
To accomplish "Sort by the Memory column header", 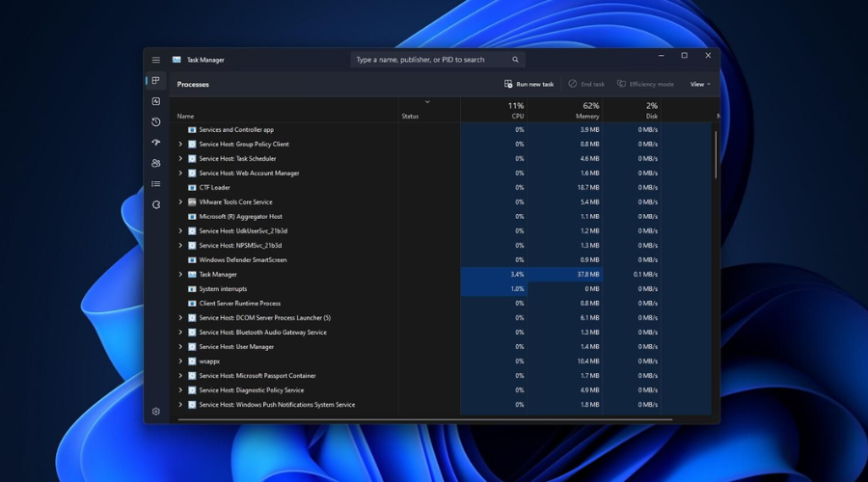I will [564, 110].
